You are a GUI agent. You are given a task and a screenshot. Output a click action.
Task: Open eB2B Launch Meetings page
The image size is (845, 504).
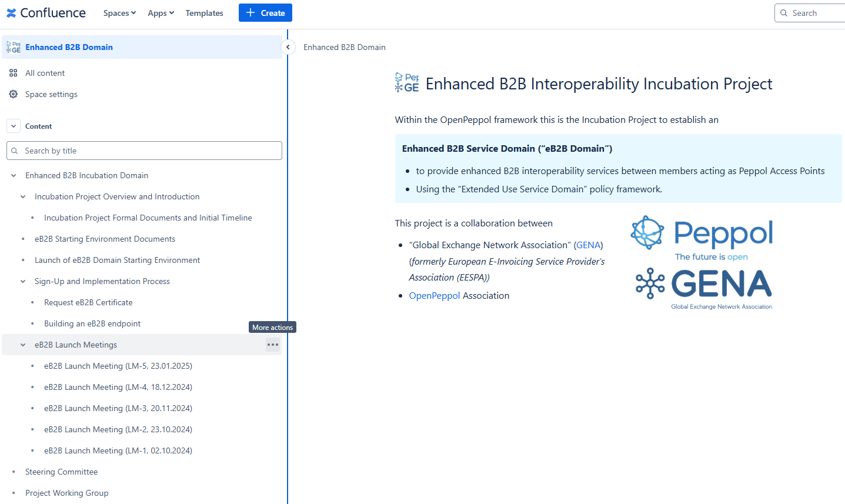click(76, 345)
